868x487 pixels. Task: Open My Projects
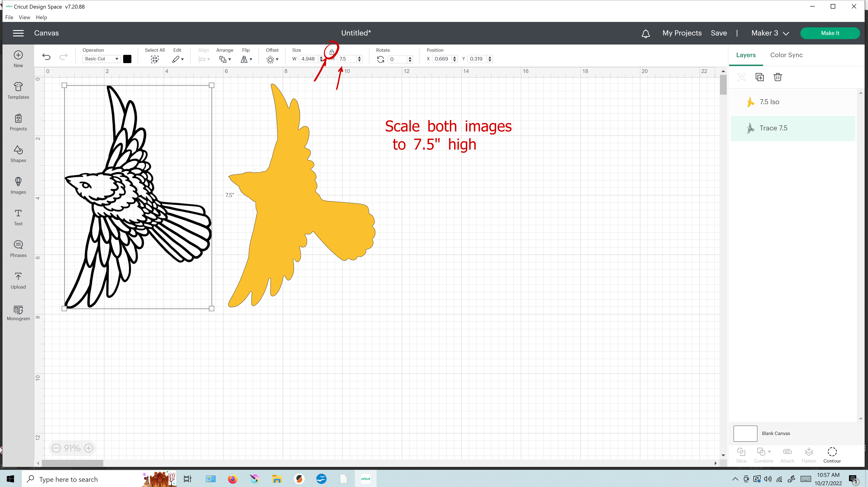point(681,33)
